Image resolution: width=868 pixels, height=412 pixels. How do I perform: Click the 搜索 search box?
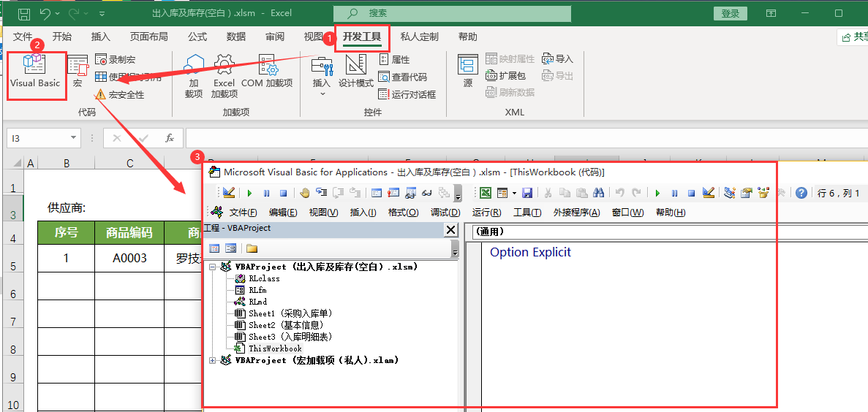click(x=452, y=13)
